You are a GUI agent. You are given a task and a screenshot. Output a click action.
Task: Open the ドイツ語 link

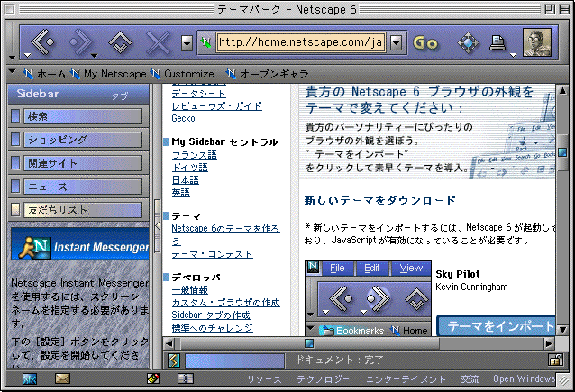click(x=190, y=168)
